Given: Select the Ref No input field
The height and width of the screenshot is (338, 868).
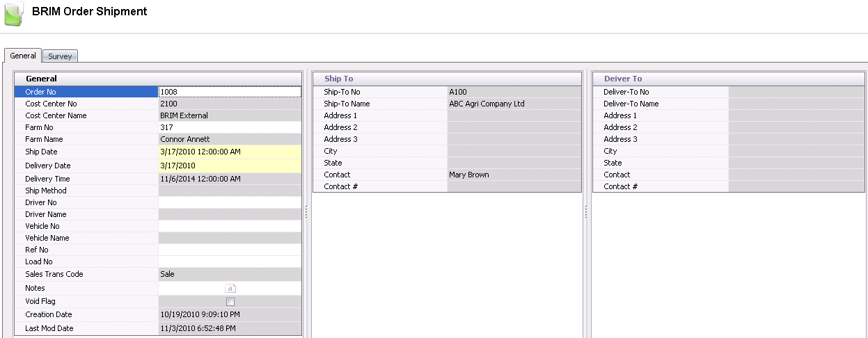Looking at the screenshot, I should coord(230,250).
